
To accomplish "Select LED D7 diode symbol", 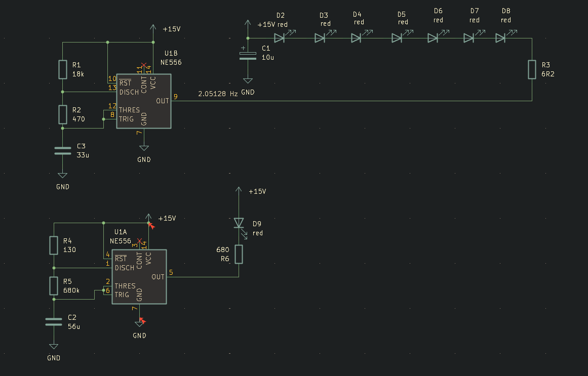I will [x=468, y=38].
